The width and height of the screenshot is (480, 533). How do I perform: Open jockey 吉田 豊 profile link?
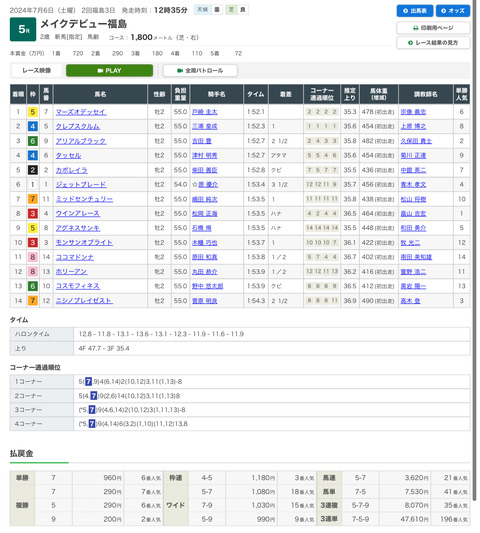(202, 141)
